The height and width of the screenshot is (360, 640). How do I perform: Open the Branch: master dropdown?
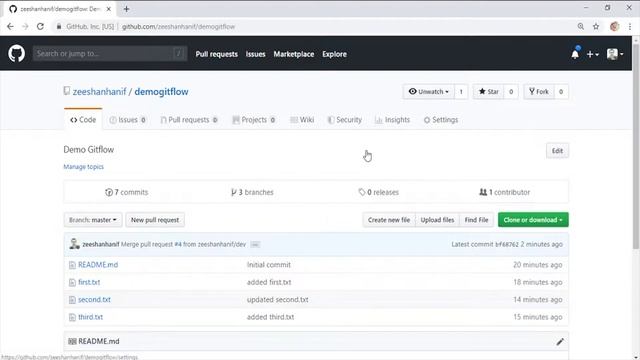click(x=93, y=220)
